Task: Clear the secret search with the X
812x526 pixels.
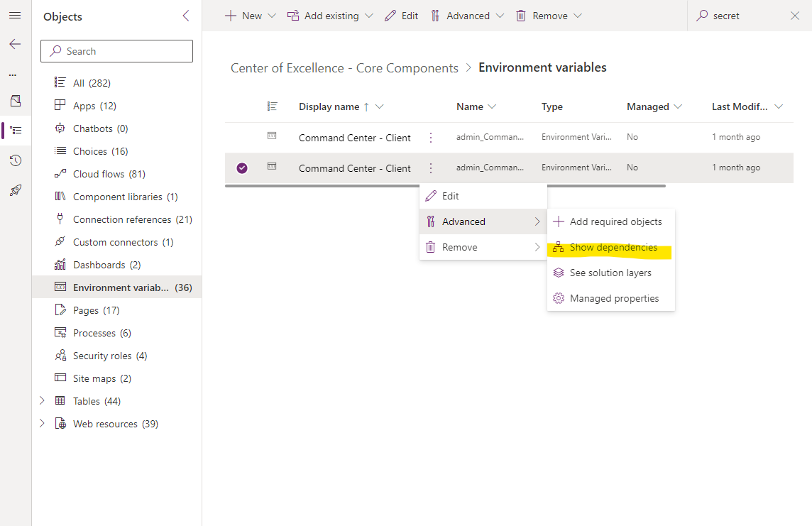Action: pos(796,15)
